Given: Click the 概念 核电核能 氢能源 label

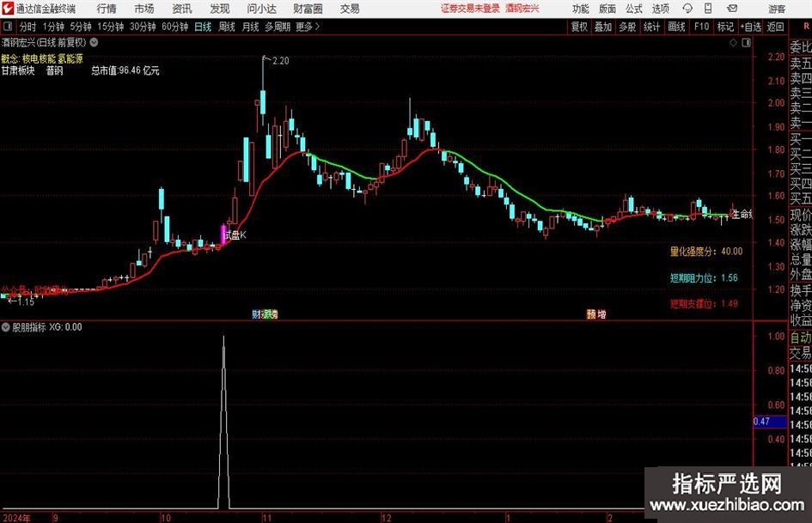Looking at the screenshot, I should pos(42,58).
